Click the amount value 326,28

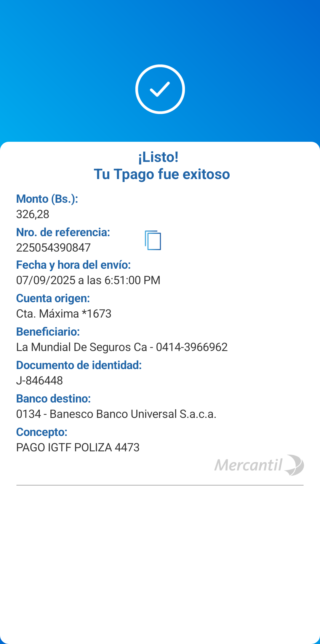point(33,214)
